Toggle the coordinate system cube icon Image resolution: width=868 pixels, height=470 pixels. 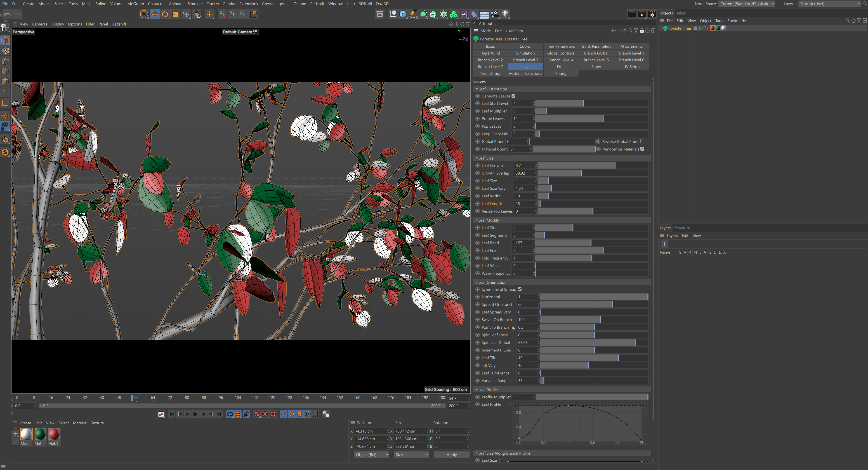[253, 14]
